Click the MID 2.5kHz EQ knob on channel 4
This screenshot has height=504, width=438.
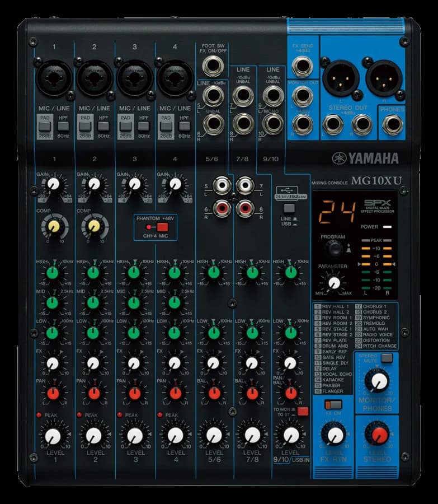click(175, 302)
